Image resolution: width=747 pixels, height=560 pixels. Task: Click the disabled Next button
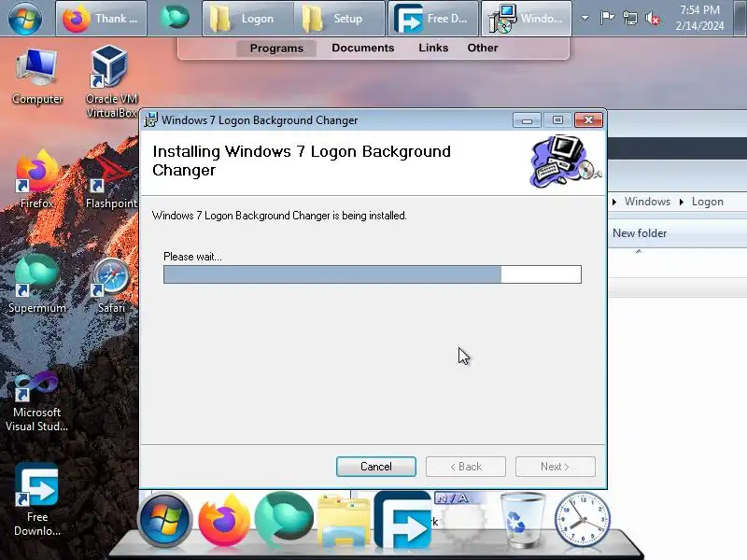[555, 467]
